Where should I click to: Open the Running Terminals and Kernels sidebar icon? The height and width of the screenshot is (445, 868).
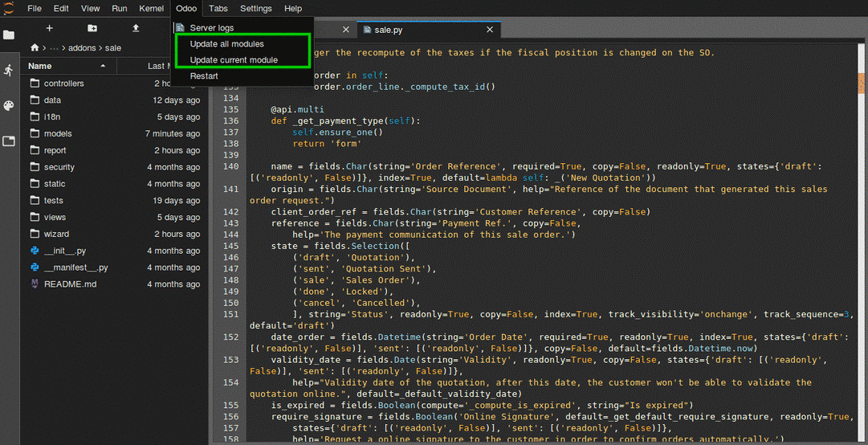tap(9, 71)
